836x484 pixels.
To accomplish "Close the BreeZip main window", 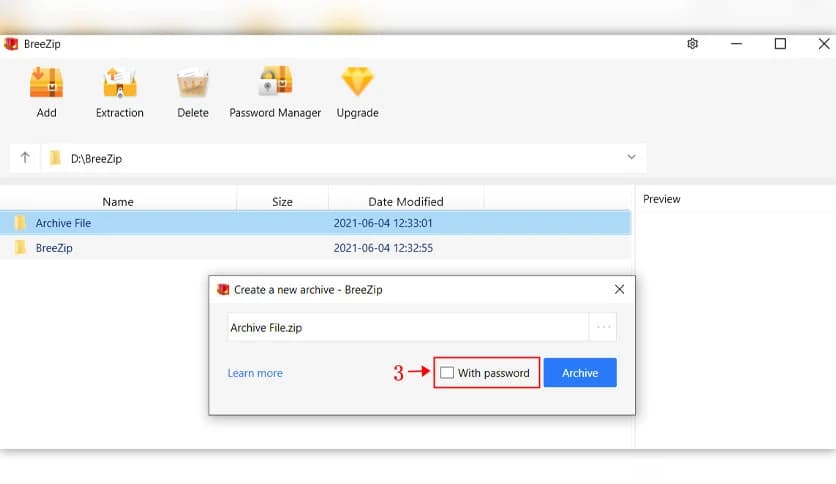I will tap(824, 44).
